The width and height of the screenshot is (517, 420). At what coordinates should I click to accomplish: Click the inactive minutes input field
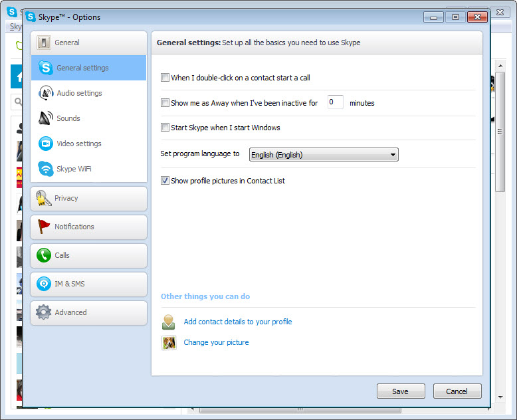click(x=336, y=102)
